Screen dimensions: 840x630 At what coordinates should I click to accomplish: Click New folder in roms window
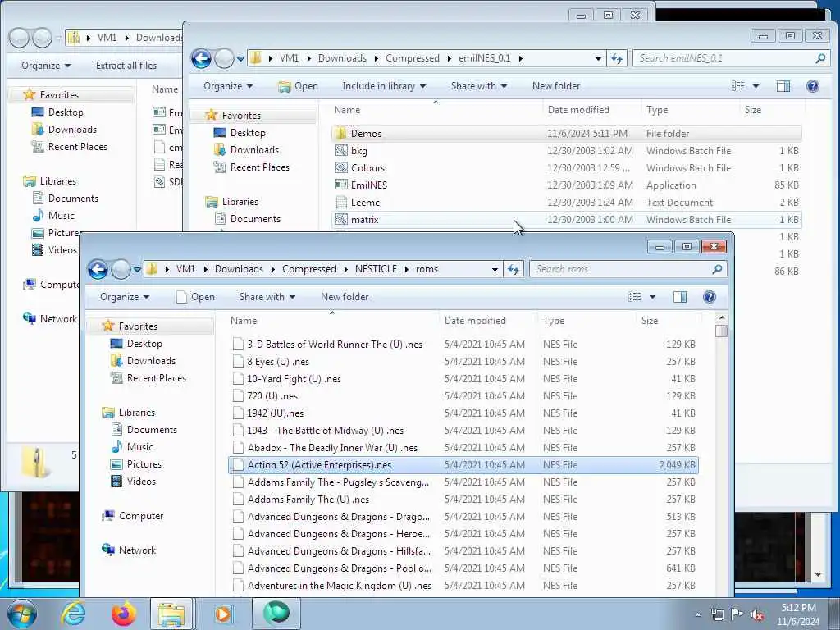click(345, 297)
